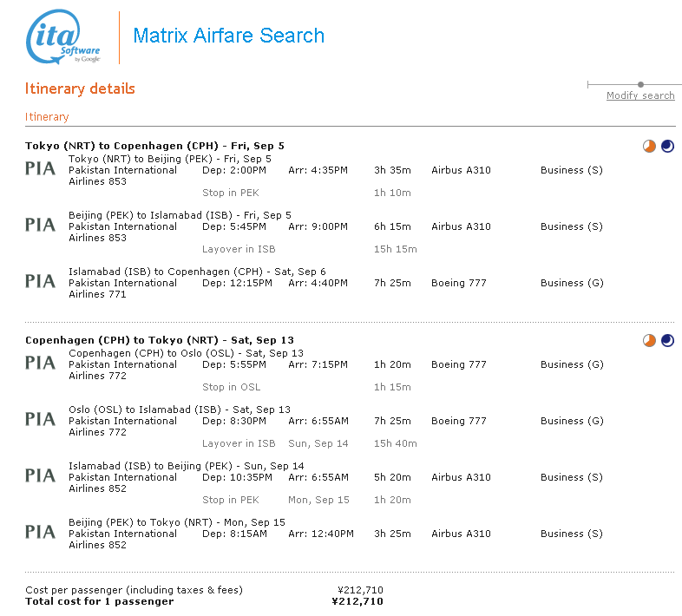
Task: Click orange layover icon for Copenhagen to Tokyo
Action: click(649, 340)
